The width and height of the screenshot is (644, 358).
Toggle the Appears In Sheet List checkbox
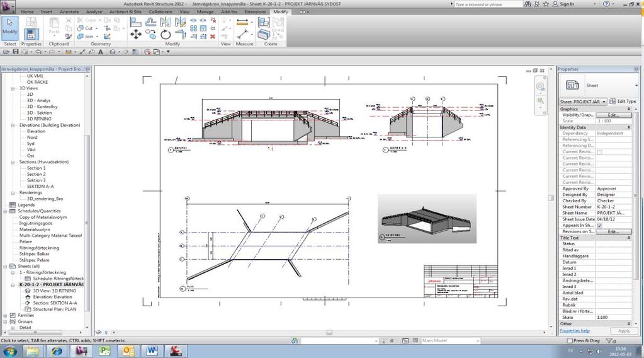(600, 226)
